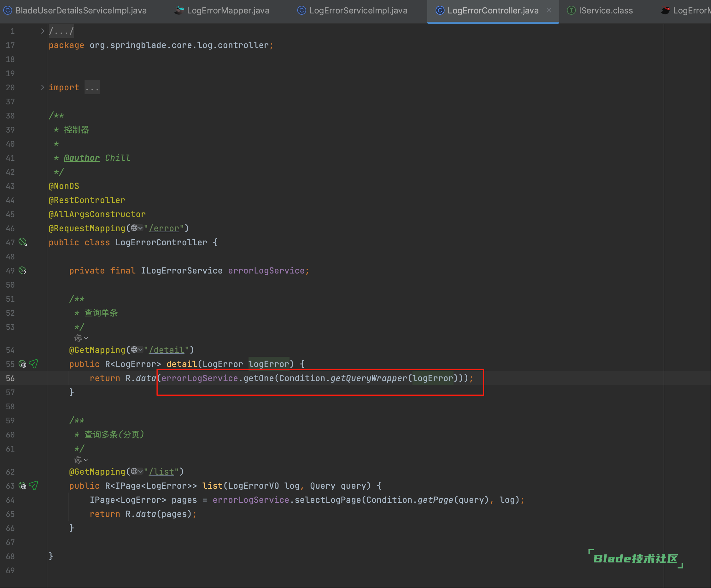Image resolution: width=711 pixels, height=588 pixels.
Task: Click the send request icon on line 63
Action: pos(34,486)
